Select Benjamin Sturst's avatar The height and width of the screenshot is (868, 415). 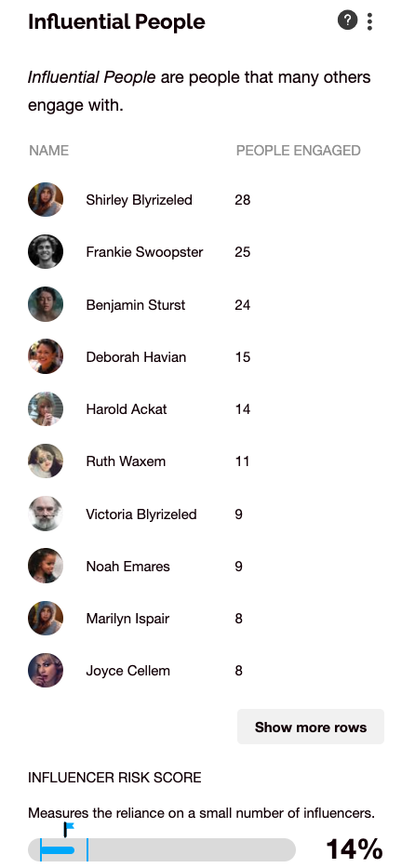(x=46, y=304)
